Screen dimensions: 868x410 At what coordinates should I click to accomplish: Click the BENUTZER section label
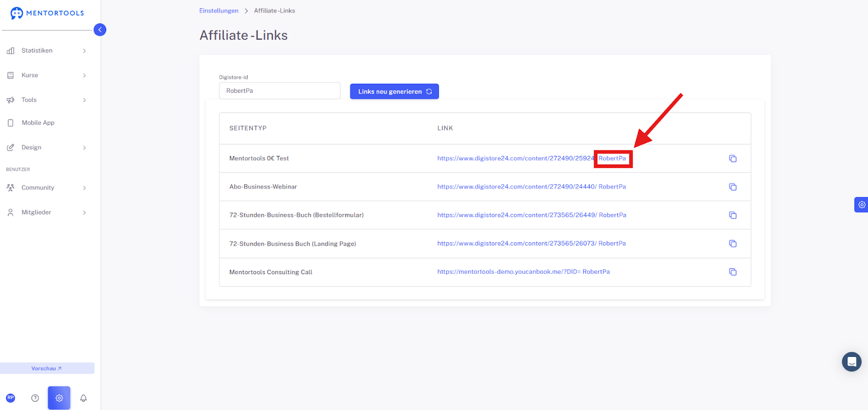[x=18, y=169]
